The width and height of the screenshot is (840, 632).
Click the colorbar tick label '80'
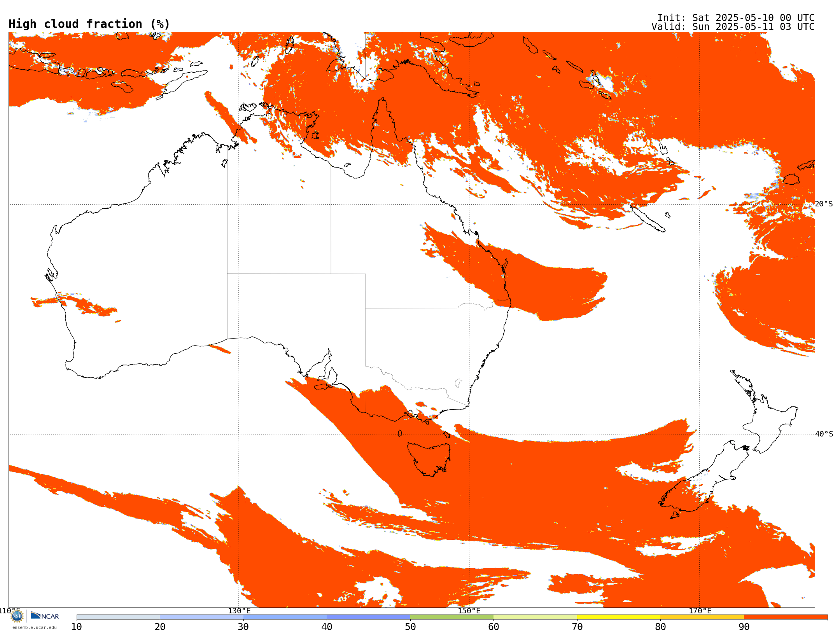(660, 627)
